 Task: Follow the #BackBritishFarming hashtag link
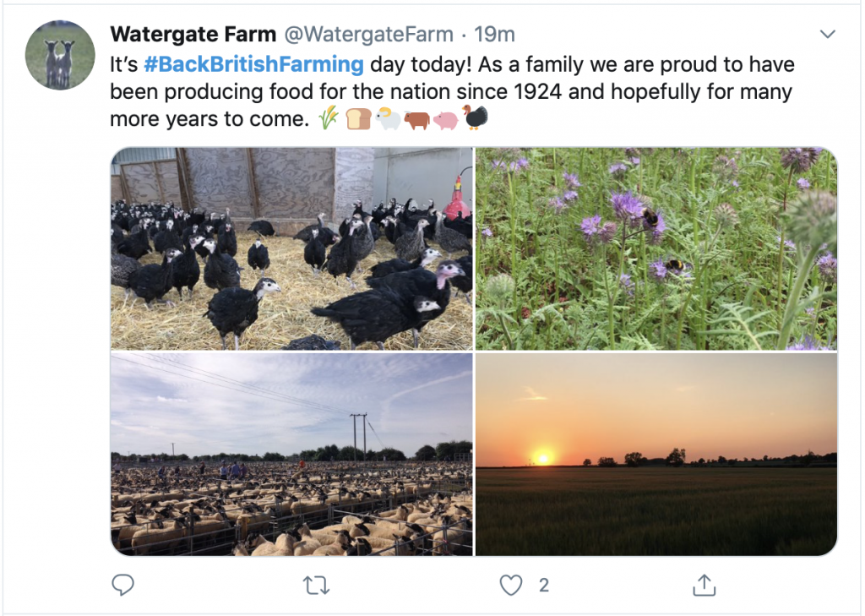point(254,64)
